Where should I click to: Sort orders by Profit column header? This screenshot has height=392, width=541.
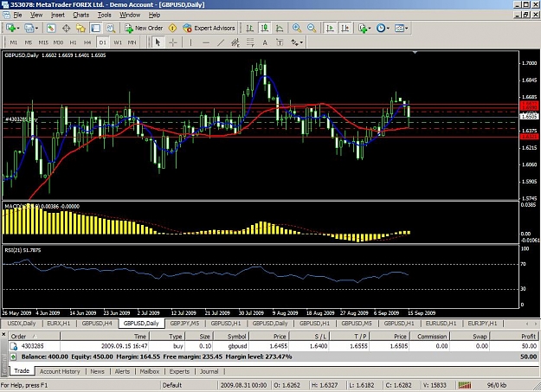[x=514, y=336]
